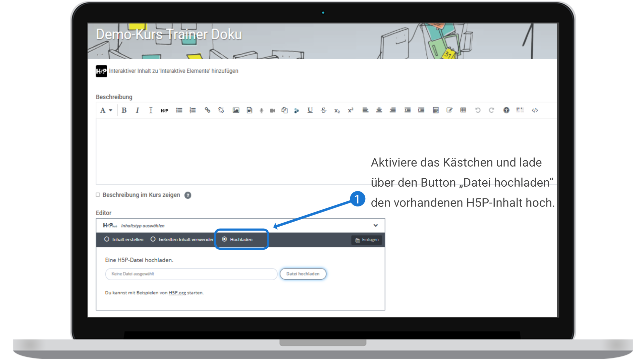Image resolution: width=644 pixels, height=362 pixels.
Task: Collapse the 'Inhaltstyp auswählen' chevron
Action: [x=376, y=225]
